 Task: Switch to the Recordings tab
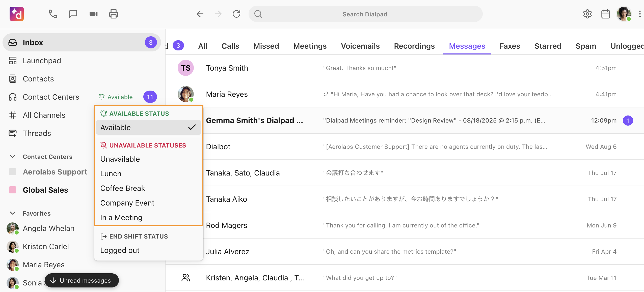[414, 46]
